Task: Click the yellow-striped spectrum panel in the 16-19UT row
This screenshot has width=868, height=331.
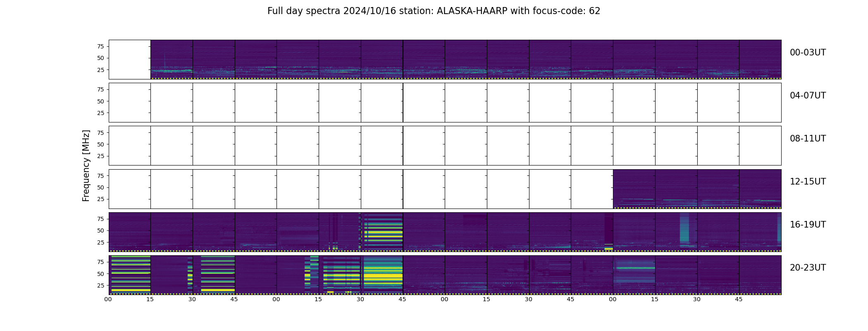Action: click(382, 232)
